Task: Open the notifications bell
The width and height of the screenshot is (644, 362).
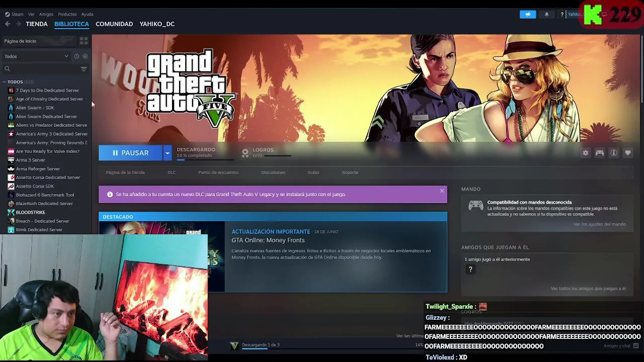Action: (x=546, y=14)
